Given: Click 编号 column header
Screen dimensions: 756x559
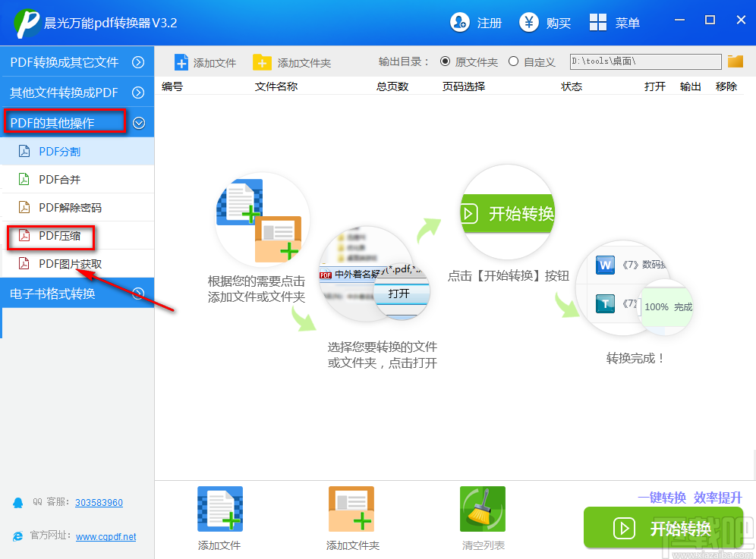Looking at the screenshot, I should click(x=172, y=86).
